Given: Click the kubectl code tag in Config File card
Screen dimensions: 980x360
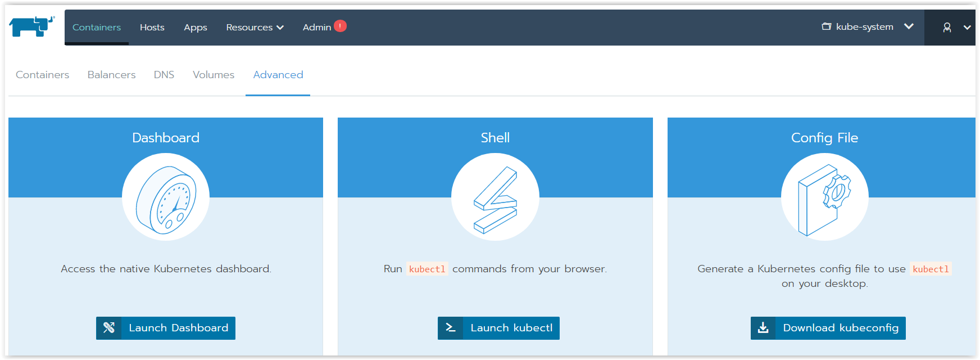Looking at the screenshot, I should point(931,269).
